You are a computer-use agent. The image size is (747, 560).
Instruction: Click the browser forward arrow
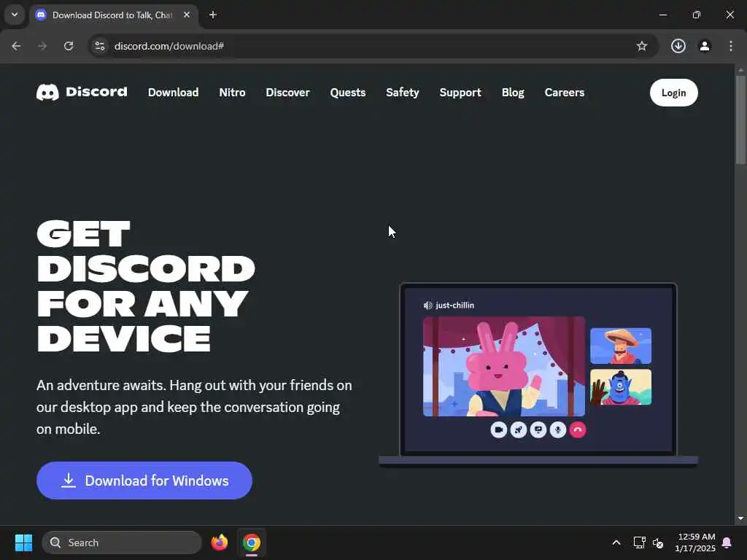click(42, 46)
